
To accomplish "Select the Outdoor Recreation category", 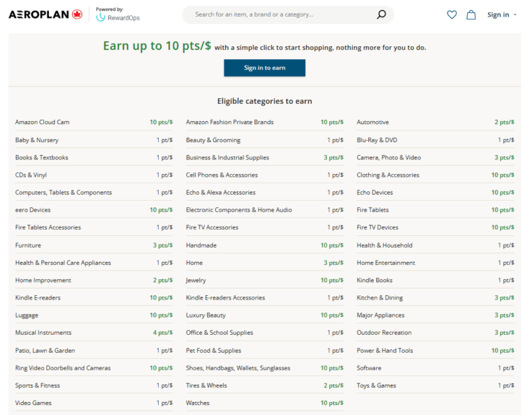I will point(384,333).
